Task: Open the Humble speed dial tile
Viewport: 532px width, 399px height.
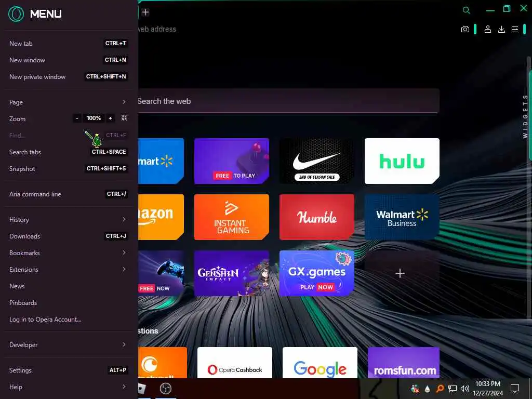Action: pyautogui.click(x=316, y=217)
